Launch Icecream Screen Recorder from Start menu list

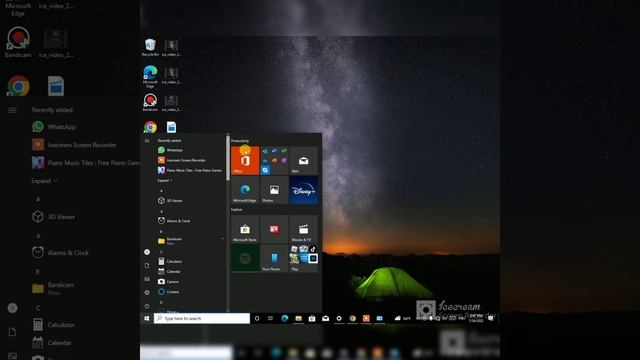182,160
